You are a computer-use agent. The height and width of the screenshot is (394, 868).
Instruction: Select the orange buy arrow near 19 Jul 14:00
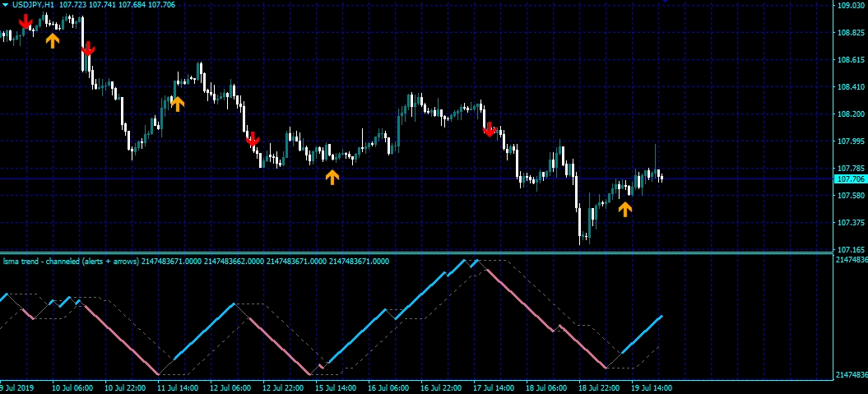625,209
